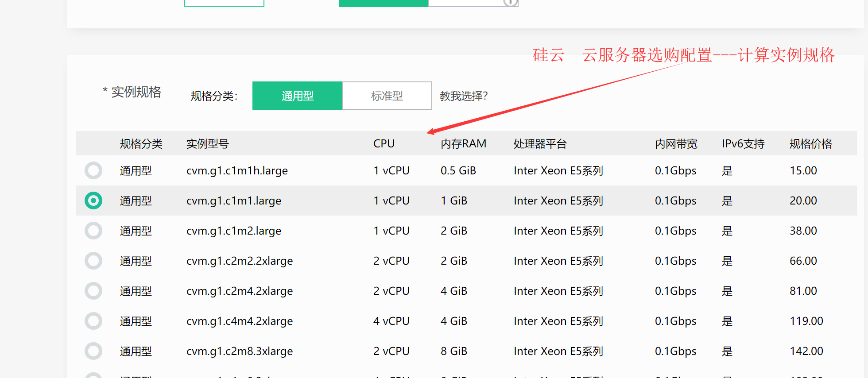Click the 实例型号 column header
The height and width of the screenshot is (378, 868).
pos(208,144)
